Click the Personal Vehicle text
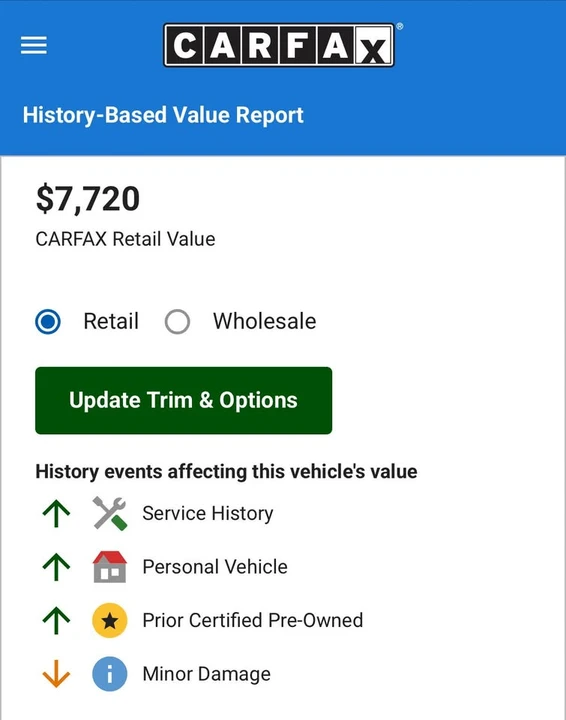 [x=215, y=567]
